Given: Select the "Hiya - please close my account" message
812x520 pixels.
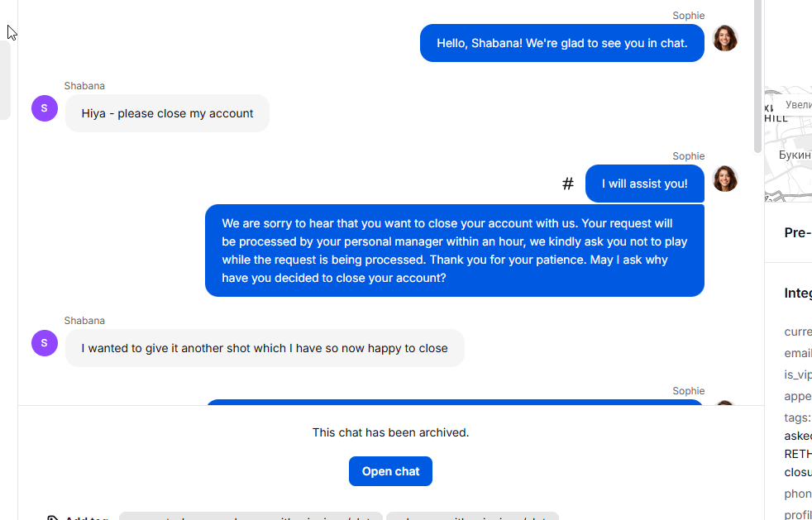Looking at the screenshot, I should tap(167, 113).
